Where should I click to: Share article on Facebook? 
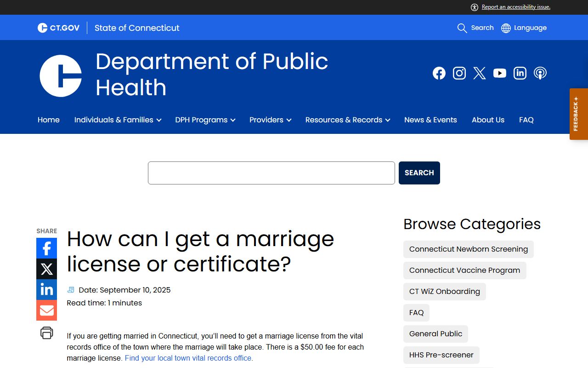point(46,248)
